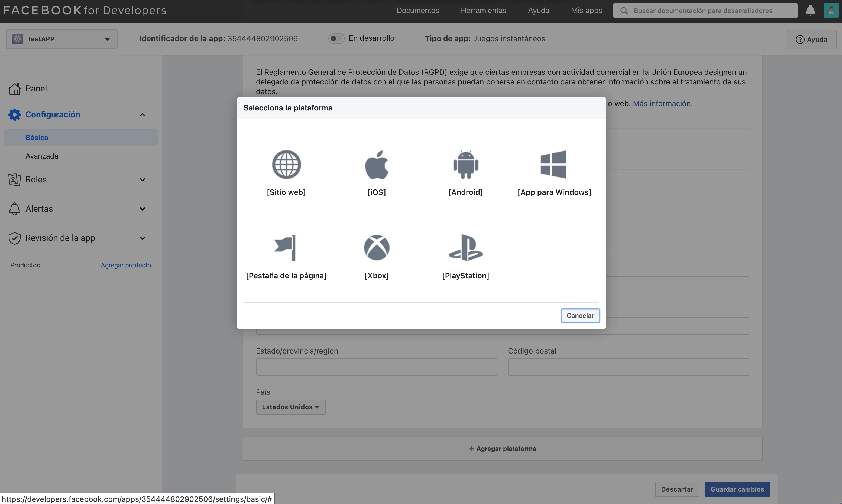The width and height of the screenshot is (842, 504).
Task: Open the Estados Unidos country dropdown
Action: [x=291, y=407]
